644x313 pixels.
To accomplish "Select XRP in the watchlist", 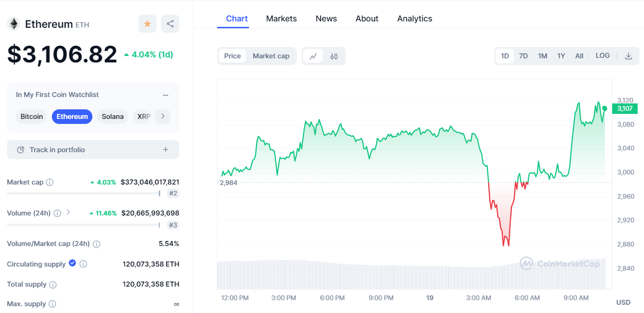I will tap(143, 117).
